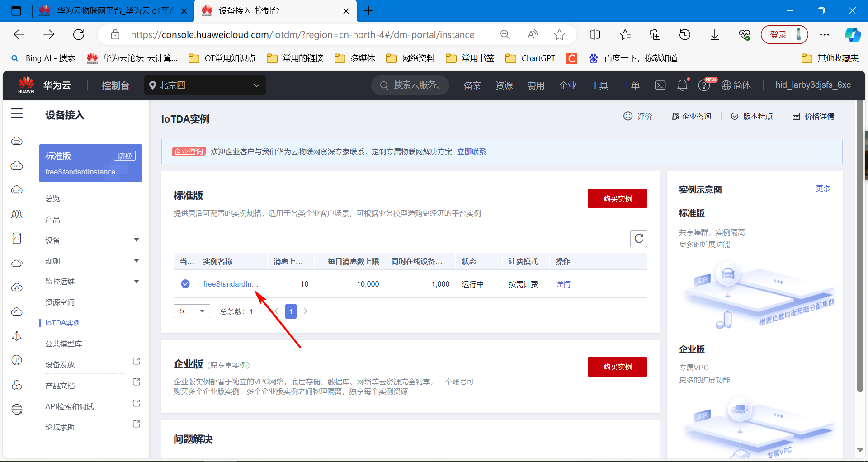
Task: Open the notifications bell
Action: click(682, 85)
